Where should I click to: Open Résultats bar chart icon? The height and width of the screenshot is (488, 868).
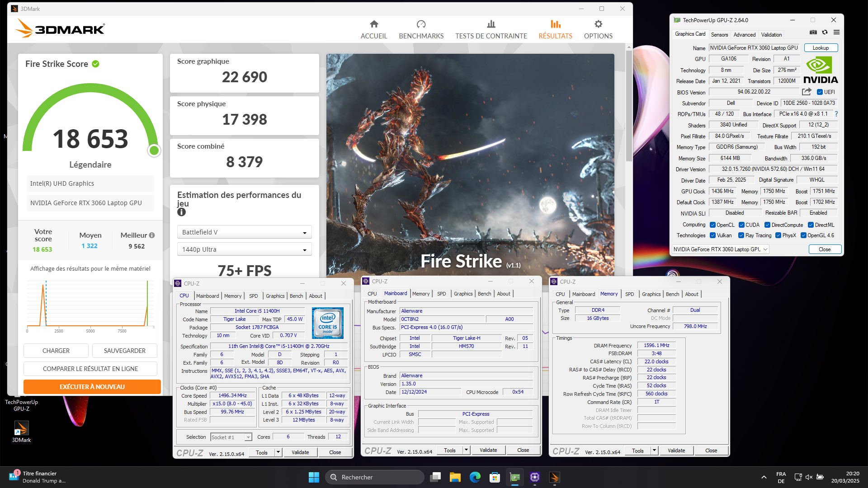pos(555,24)
